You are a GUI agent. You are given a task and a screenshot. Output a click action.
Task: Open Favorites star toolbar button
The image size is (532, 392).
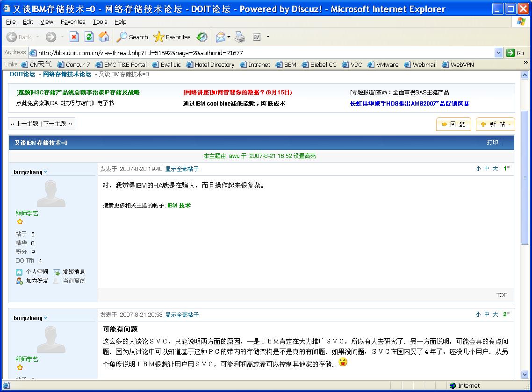click(172, 37)
